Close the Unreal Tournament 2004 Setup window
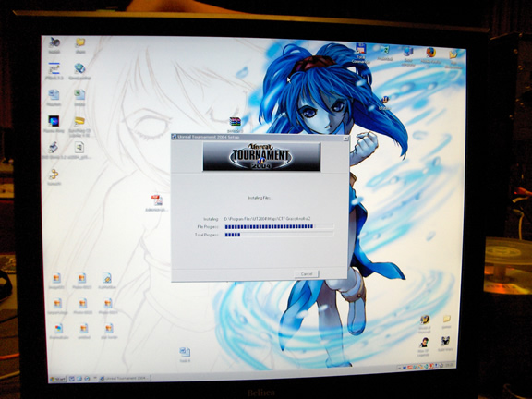This screenshot has height=399, width=532. pos(345,139)
